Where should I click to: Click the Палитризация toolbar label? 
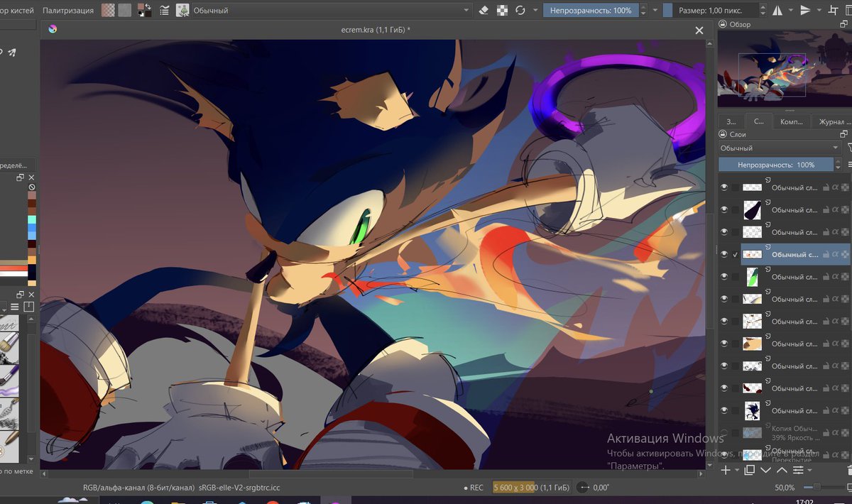tap(68, 11)
